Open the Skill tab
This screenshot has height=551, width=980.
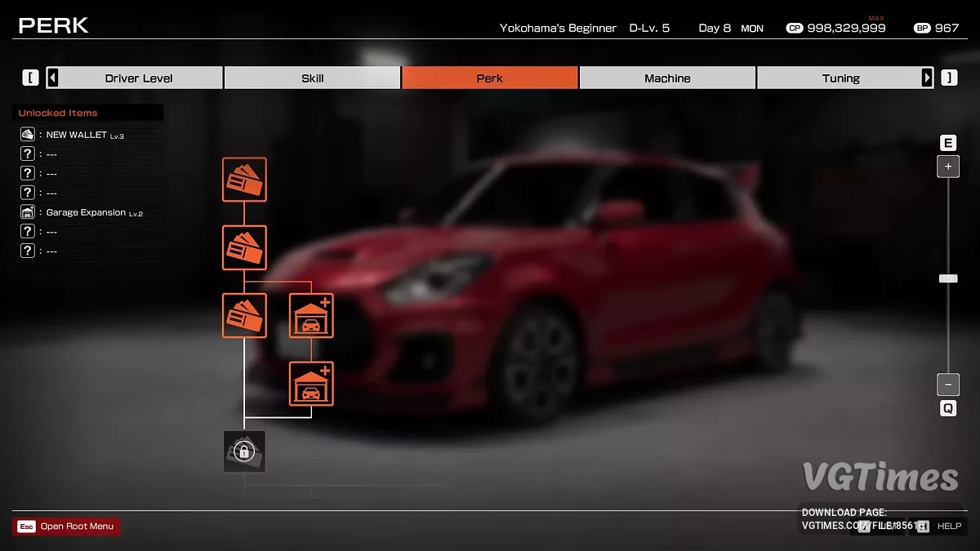(x=311, y=78)
